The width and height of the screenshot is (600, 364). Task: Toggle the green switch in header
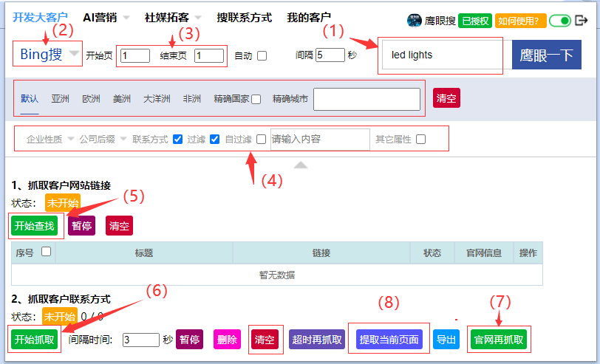tap(560, 21)
